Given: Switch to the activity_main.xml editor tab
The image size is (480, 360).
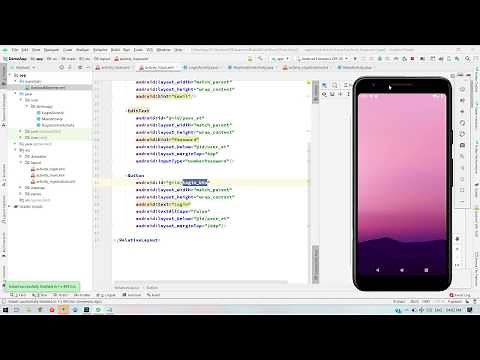Looking at the screenshot, I should click(158, 68).
